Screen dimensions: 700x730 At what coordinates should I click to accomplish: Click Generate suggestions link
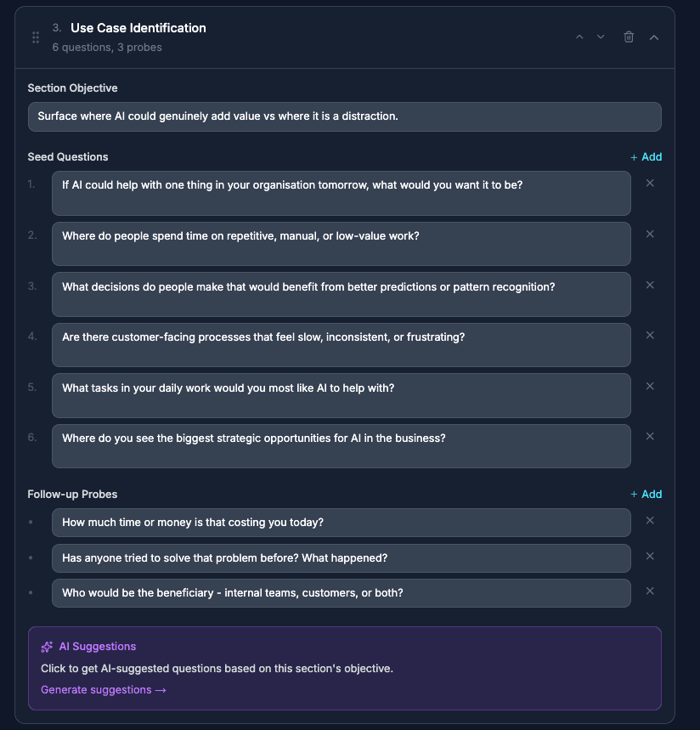pyautogui.click(x=103, y=689)
